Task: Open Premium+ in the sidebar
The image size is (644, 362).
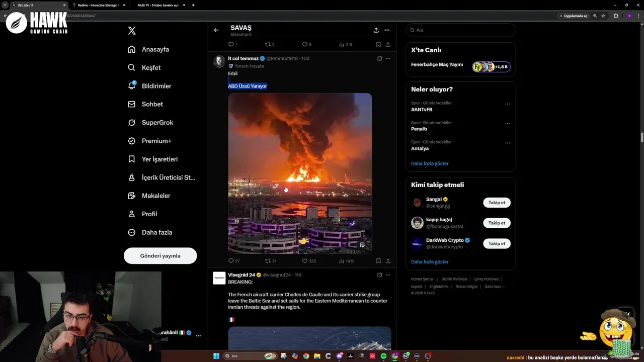Action: 149,141
